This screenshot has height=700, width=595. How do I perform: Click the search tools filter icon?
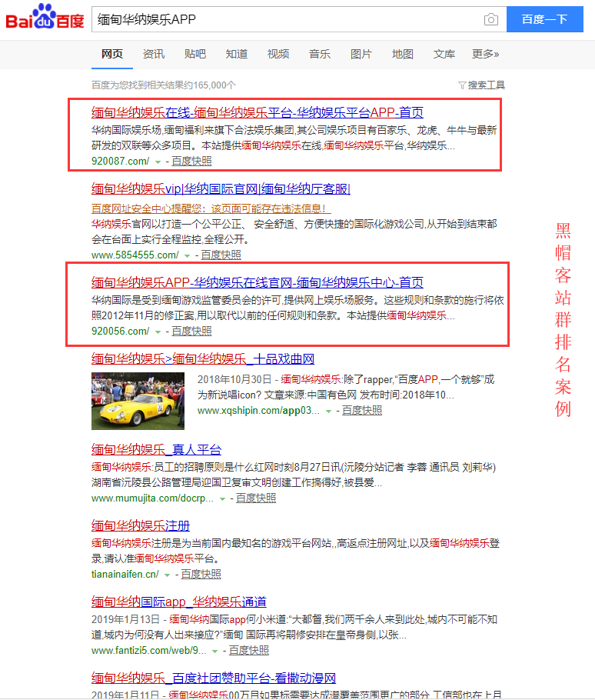pos(462,85)
